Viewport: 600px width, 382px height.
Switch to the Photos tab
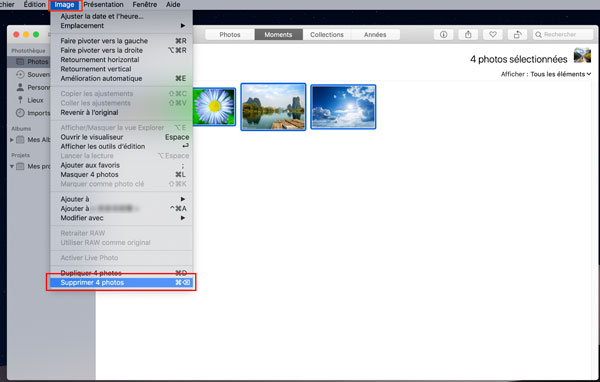(x=230, y=34)
